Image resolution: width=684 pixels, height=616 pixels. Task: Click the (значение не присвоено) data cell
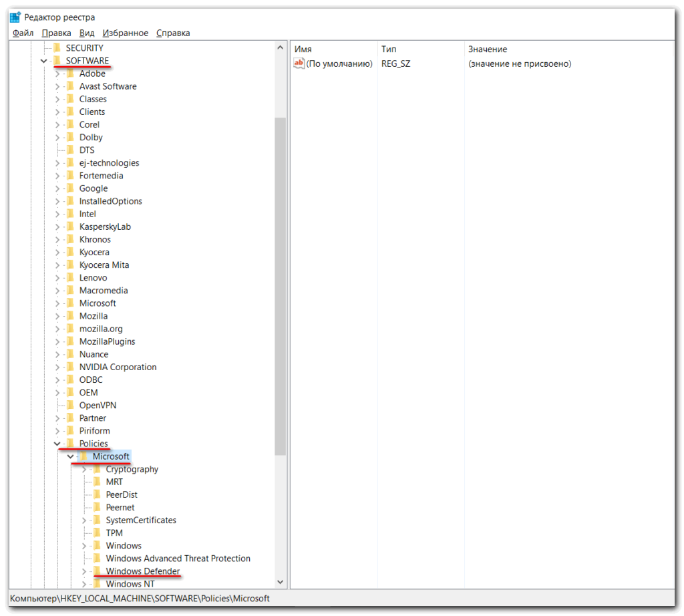[520, 63]
